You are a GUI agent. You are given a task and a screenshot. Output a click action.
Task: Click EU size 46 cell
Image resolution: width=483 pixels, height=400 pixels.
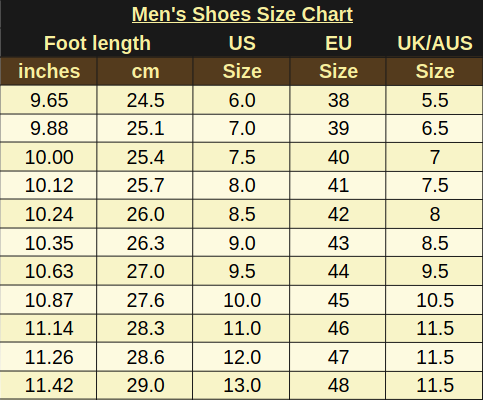(x=338, y=328)
